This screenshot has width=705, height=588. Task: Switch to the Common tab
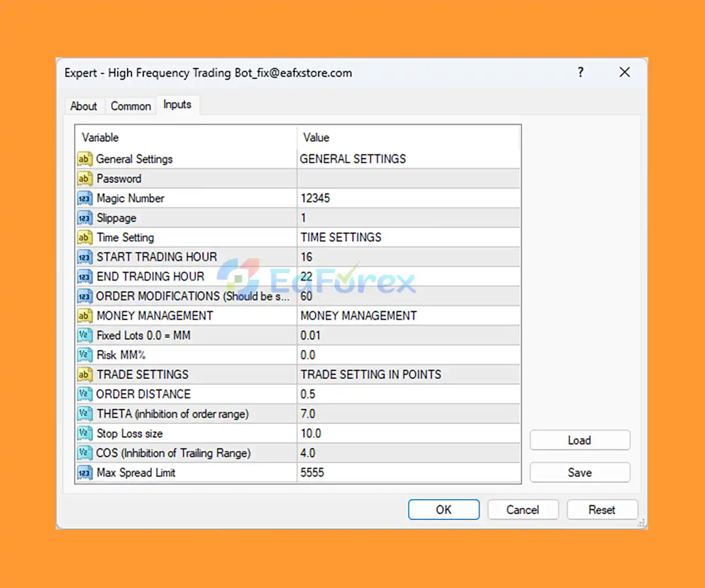[x=131, y=106]
